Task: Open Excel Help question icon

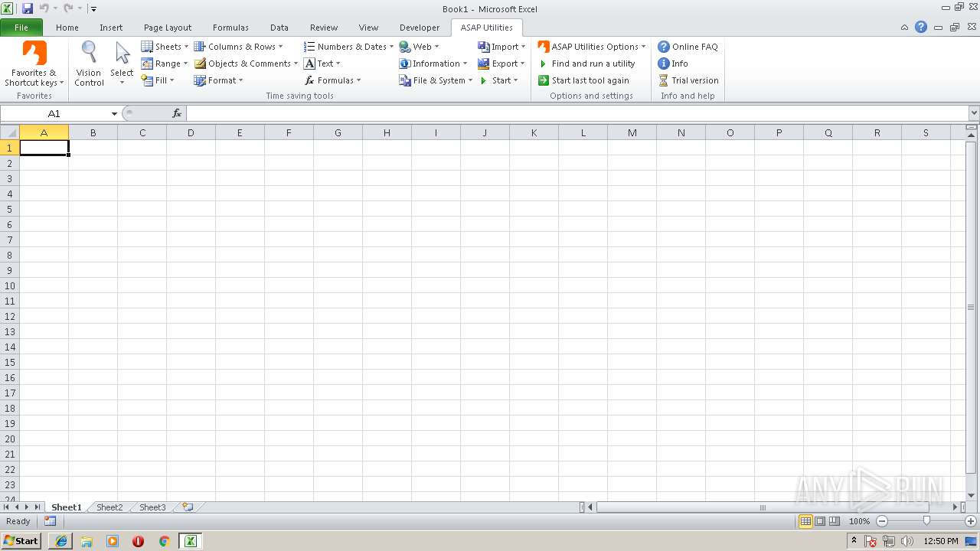Action: tap(921, 28)
